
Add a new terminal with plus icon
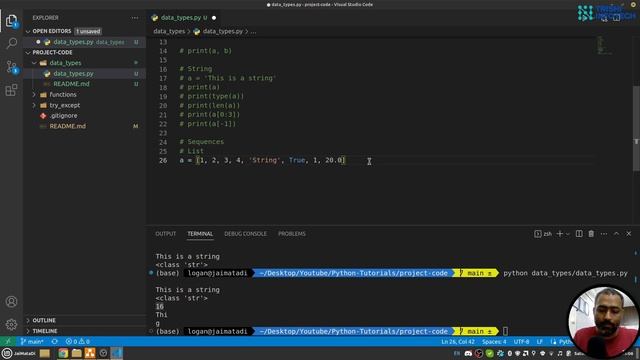click(x=560, y=233)
